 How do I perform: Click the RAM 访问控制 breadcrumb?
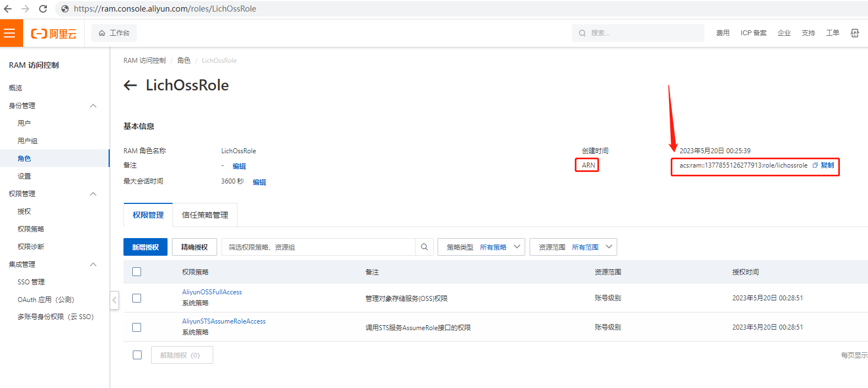pyautogui.click(x=144, y=61)
